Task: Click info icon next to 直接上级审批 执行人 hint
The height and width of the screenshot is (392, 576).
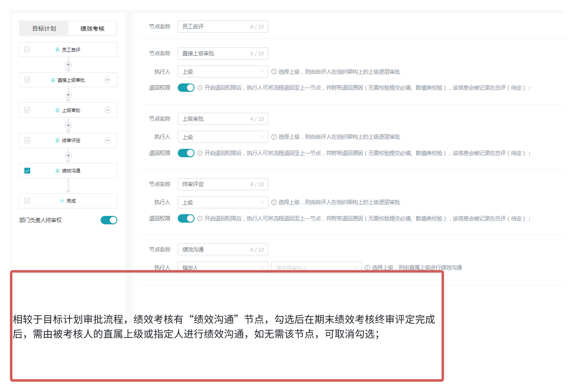Action: click(274, 72)
